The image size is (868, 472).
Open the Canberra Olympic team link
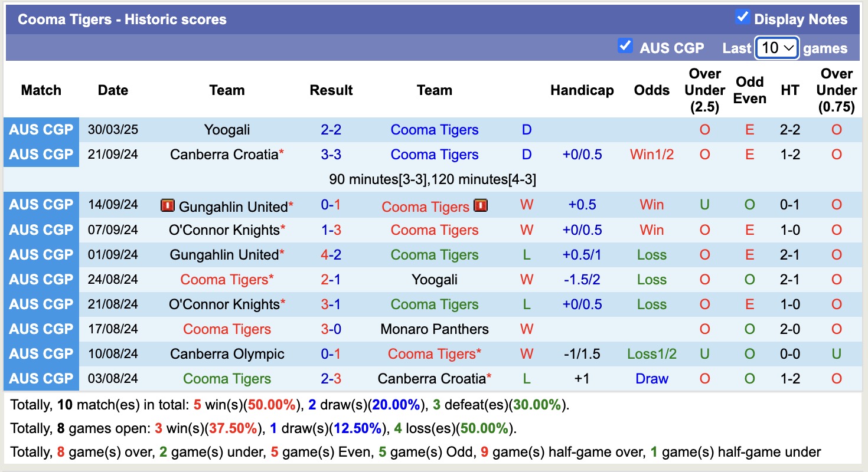[x=227, y=353]
